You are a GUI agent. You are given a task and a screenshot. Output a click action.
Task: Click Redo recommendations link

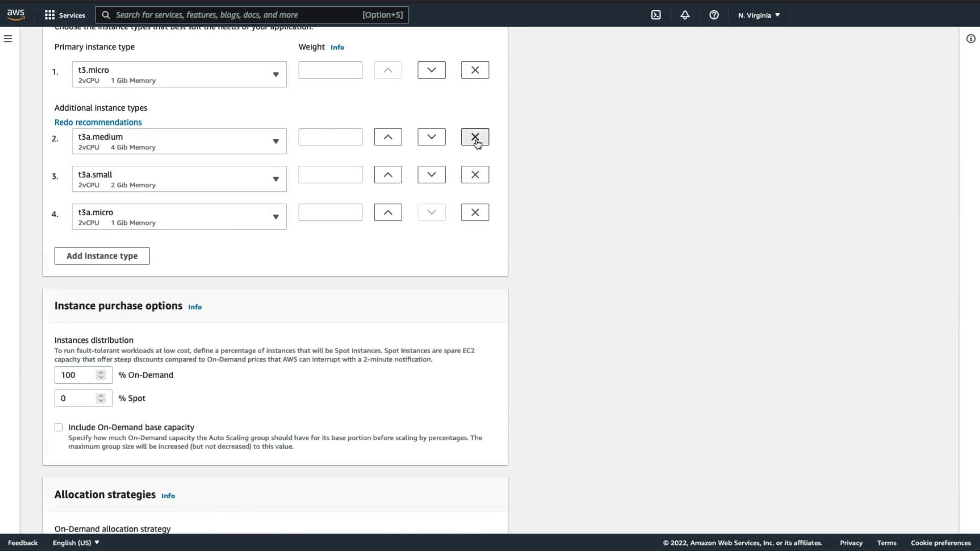coord(98,122)
